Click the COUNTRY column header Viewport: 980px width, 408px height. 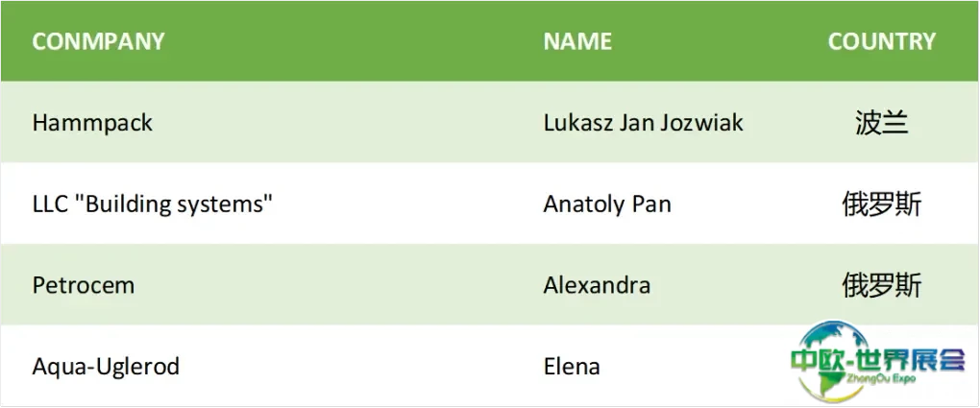882,41
